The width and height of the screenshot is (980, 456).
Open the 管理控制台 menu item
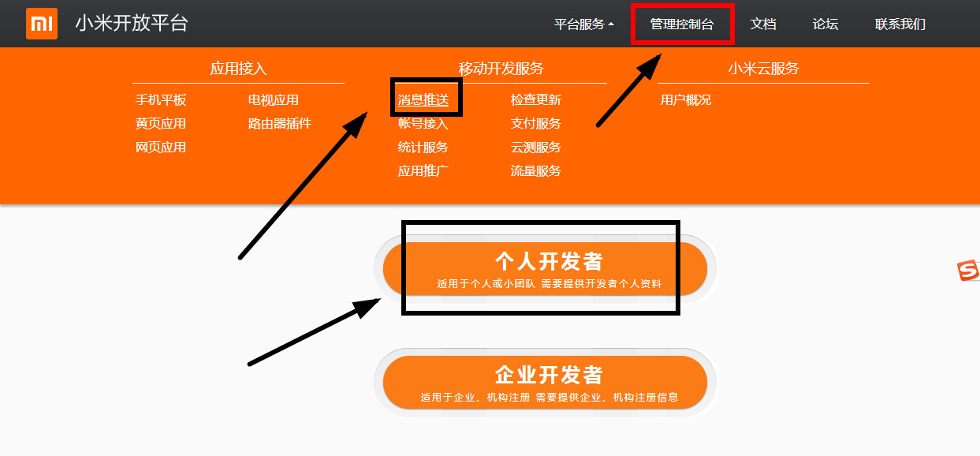pos(681,24)
